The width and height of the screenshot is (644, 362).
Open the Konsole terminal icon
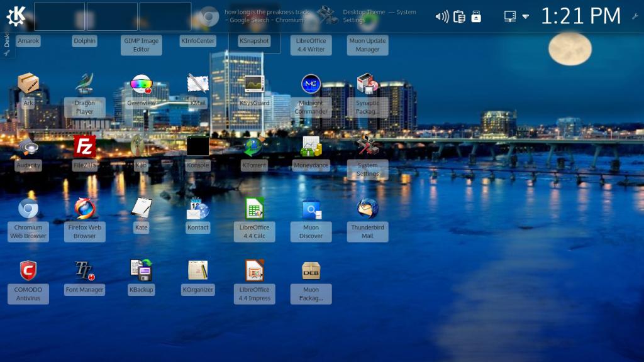197,146
